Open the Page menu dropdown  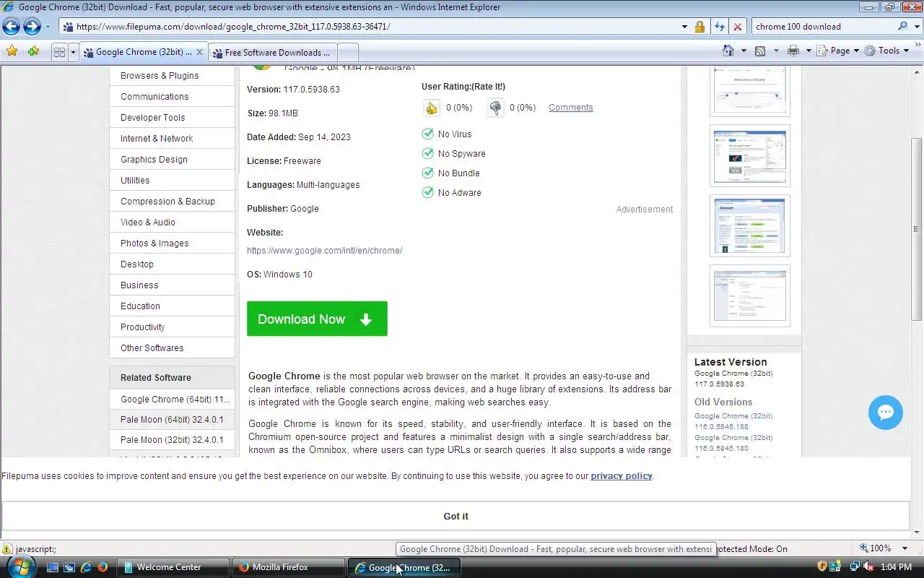[837, 51]
